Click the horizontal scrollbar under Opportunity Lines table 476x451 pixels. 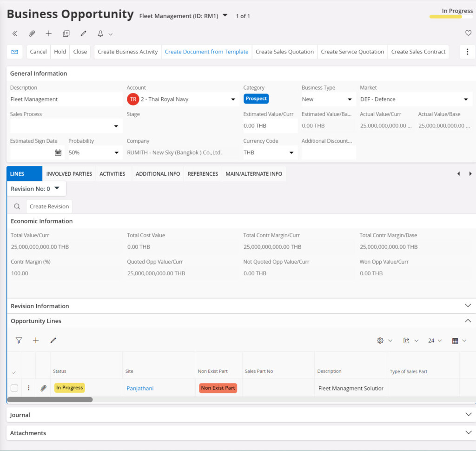(50, 399)
